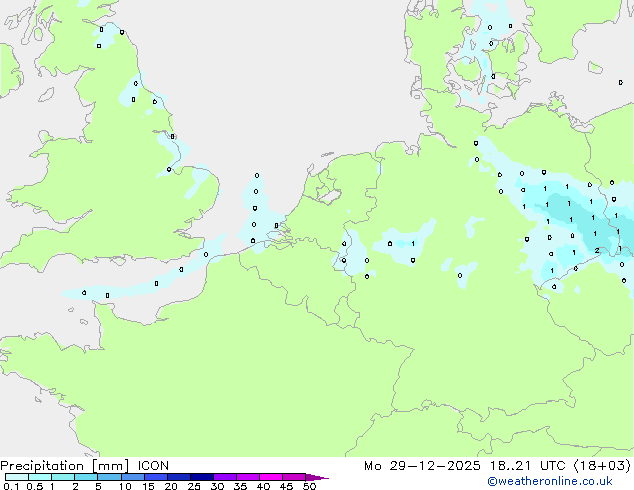Select the 5 legend scale label
Viewport: 634px width, 490px height.
[x=99, y=487]
